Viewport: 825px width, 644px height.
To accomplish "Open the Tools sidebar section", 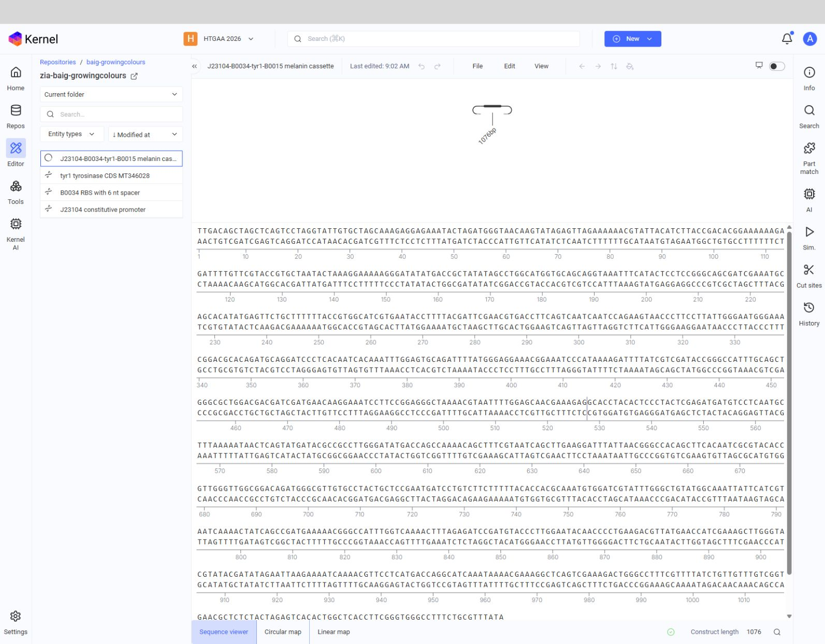I will click(x=16, y=192).
